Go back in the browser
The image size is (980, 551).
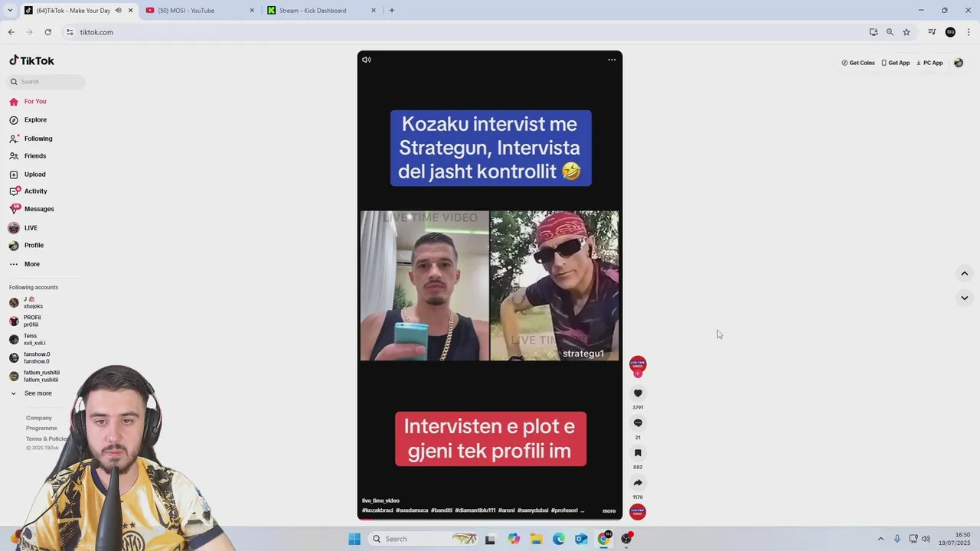click(11, 32)
